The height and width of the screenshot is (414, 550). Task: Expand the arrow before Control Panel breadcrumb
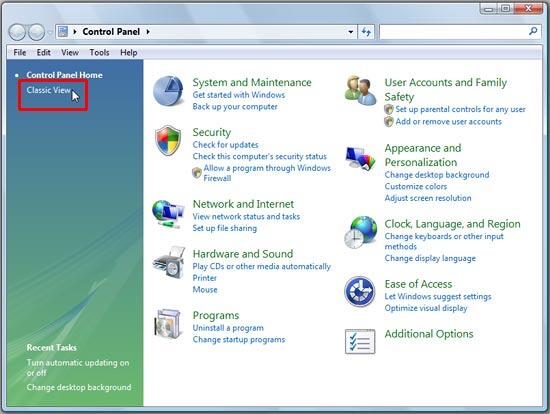(75, 32)
